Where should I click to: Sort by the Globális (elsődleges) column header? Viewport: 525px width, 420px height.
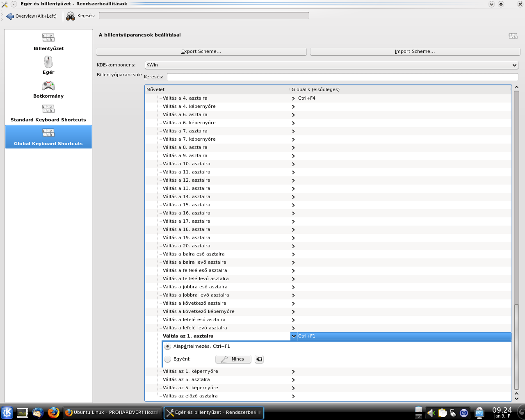[x=400, y=89]
